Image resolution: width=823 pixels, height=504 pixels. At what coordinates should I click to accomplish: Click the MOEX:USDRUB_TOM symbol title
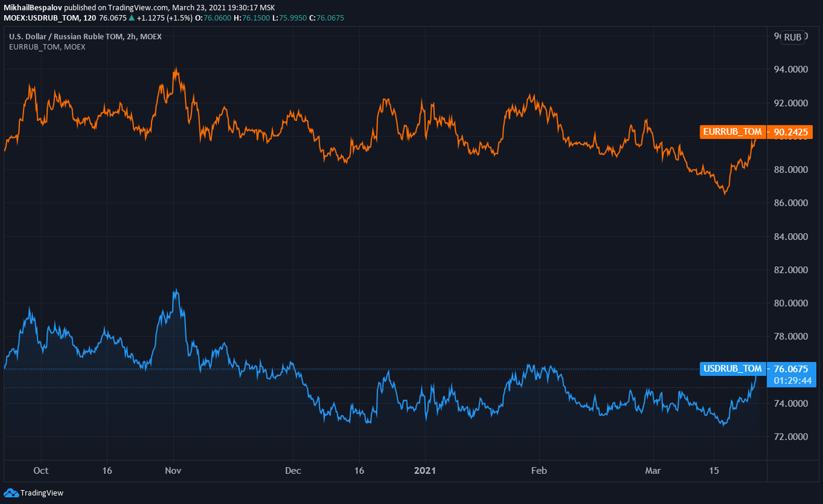point(42,16)
